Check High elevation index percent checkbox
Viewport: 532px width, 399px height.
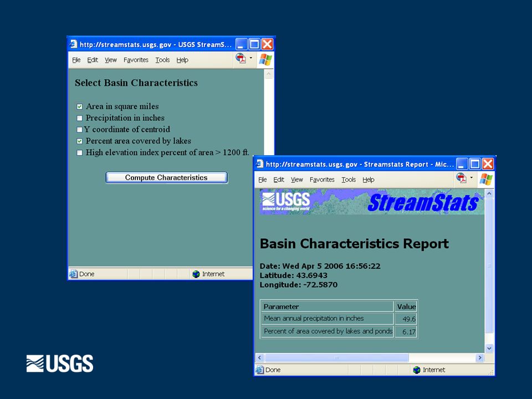[x=79, y=153]
